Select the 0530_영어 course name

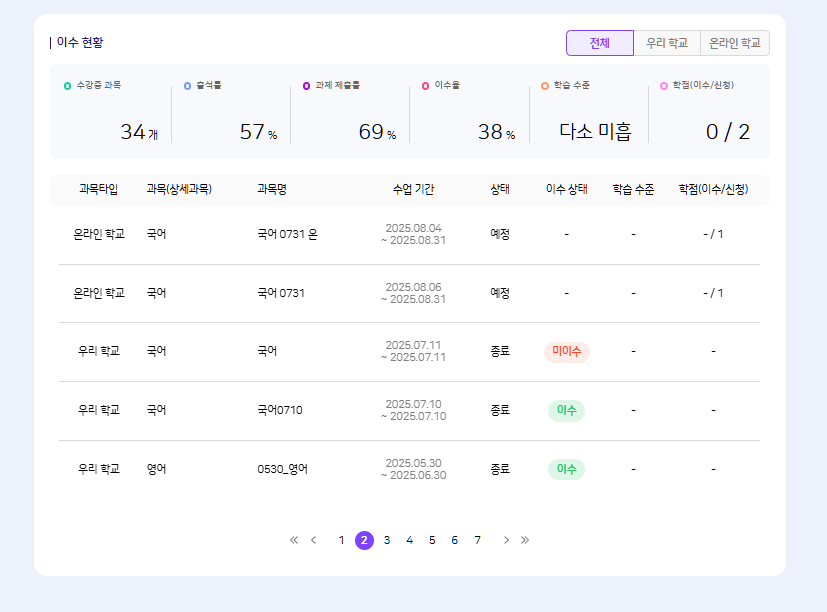pos(282,468)
